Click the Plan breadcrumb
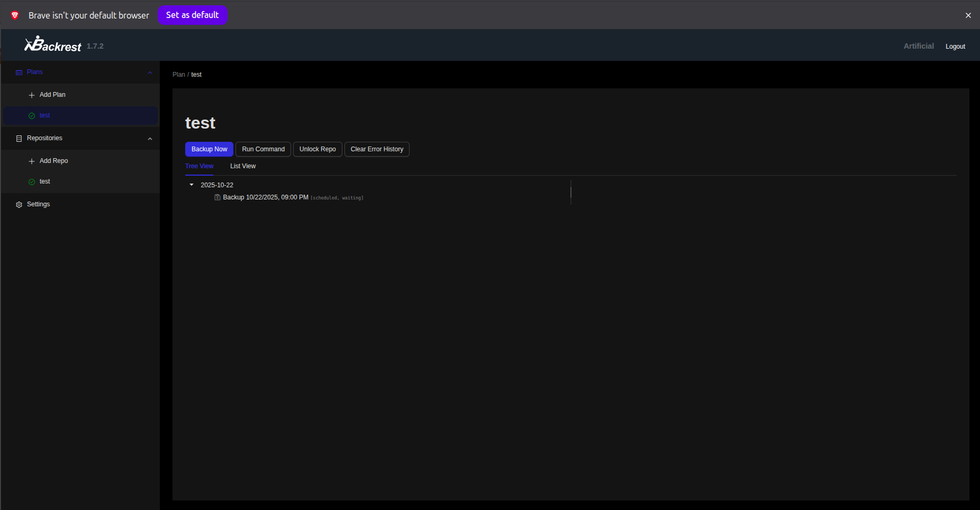This screenshot has width=980, height=510. tap(179, 75)
